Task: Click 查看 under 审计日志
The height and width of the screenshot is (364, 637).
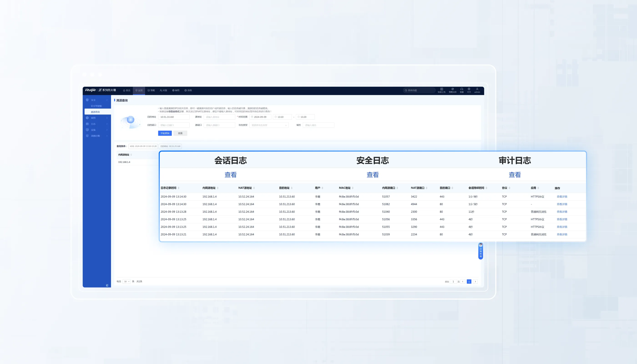Action: [515, 175]
